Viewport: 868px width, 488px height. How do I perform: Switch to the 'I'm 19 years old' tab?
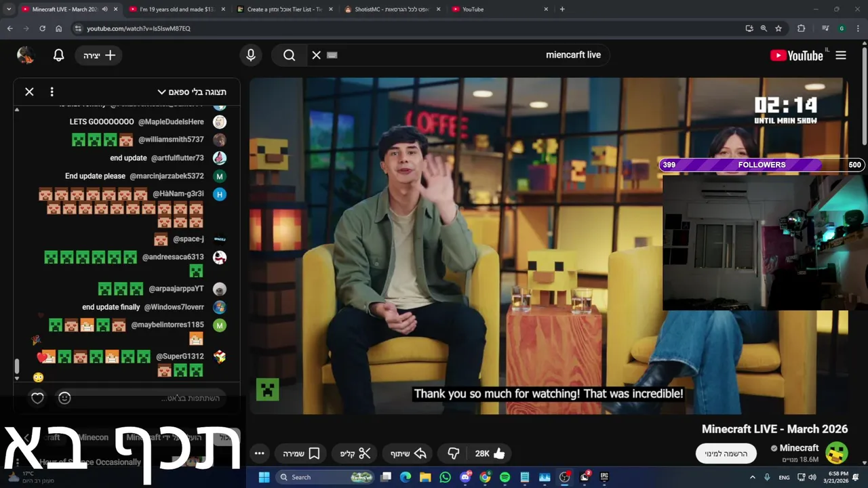(x=179, y=9)
